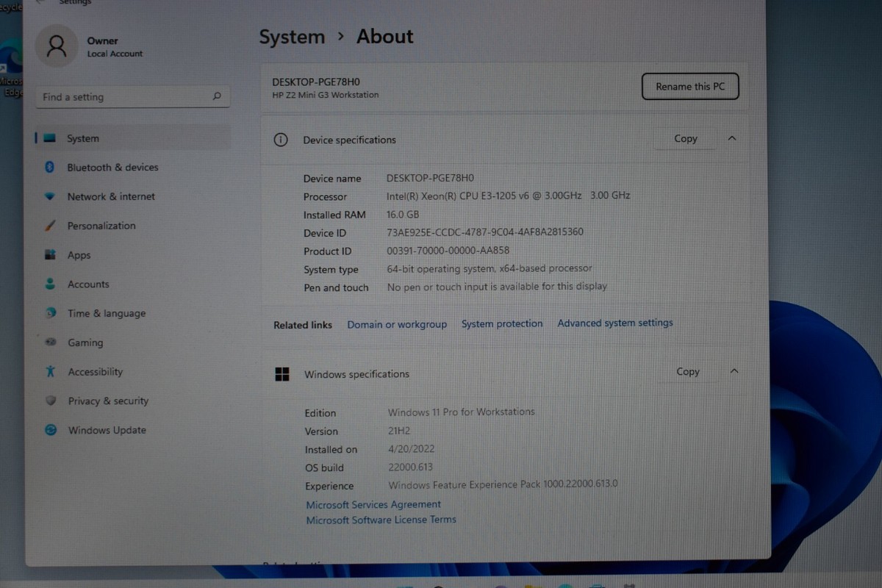Click the Gaming controller icon
The width and height of the screenshot is (882, 588).
click(51, 343)
